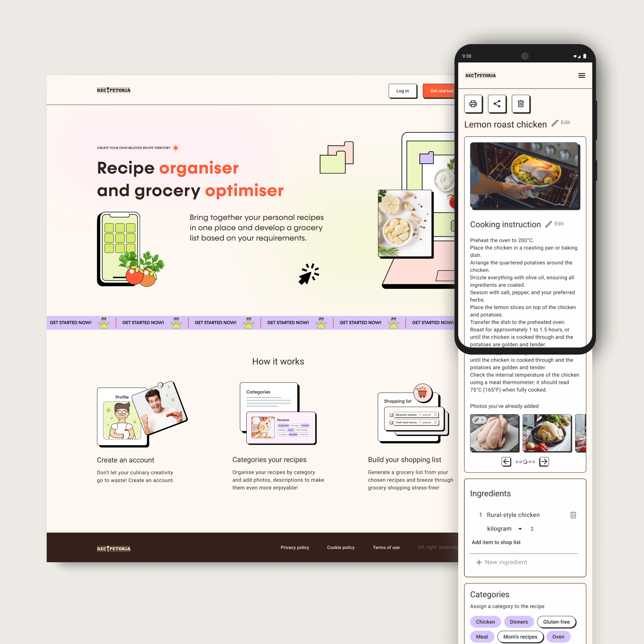Click the previous arrow icon in photo carousel
This screenshot has height=644, width=644.
click(507, 462)
